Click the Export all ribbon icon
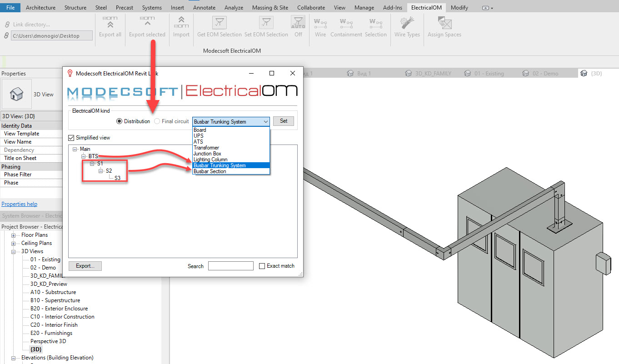Viewport: 619px width, 364px height. 110,23
